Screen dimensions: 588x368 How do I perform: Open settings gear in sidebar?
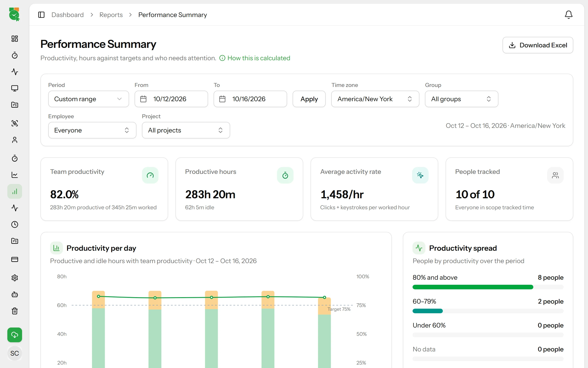[x=14, y=278]
